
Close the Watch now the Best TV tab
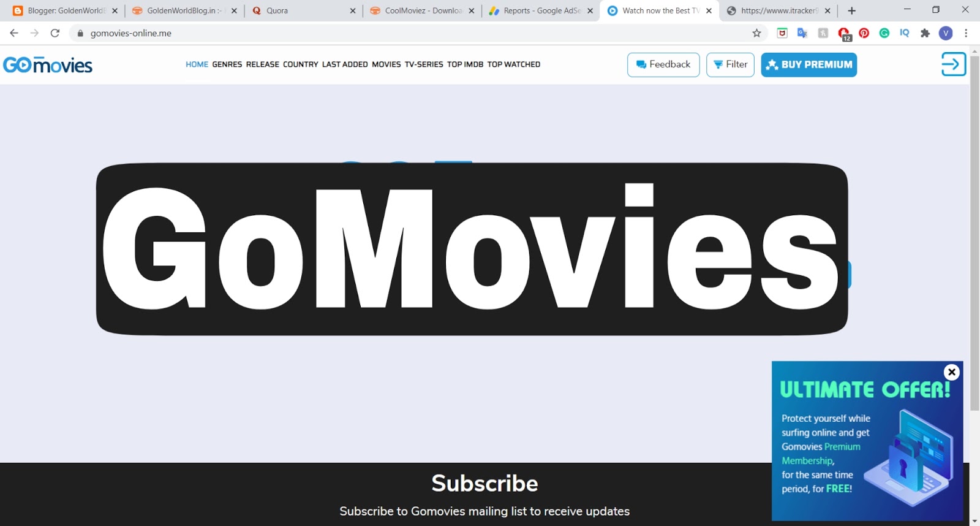pyautogui.click(x=709, y=10)
